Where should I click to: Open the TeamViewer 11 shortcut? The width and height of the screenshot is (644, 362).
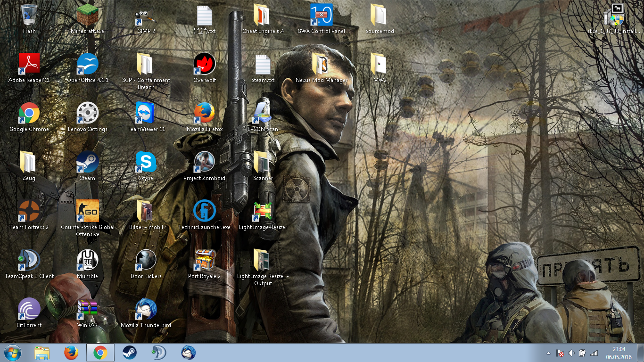(146, 114)
